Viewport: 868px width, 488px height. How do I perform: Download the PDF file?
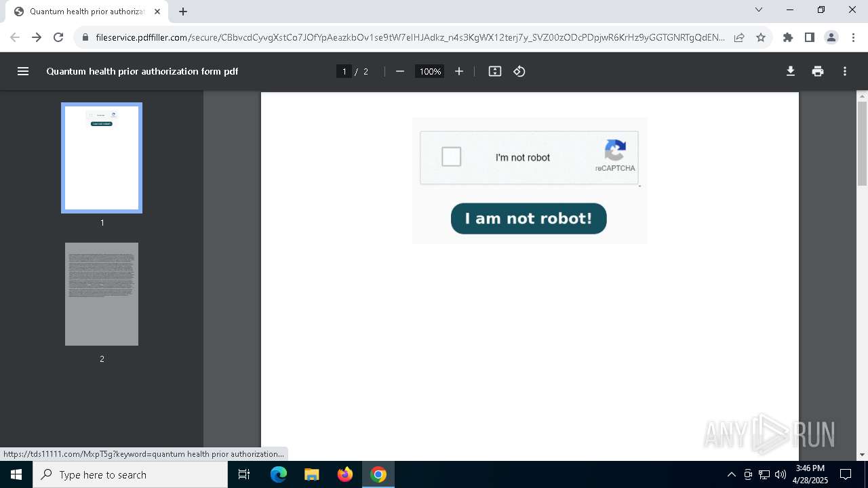coord(791,71)
